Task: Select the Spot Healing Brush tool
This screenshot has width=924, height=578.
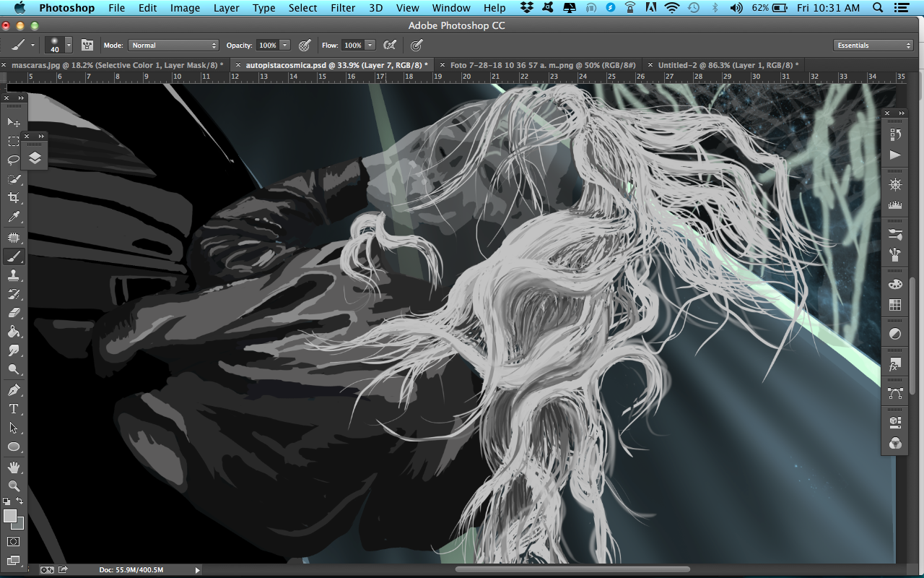Action: coord(14,238)
